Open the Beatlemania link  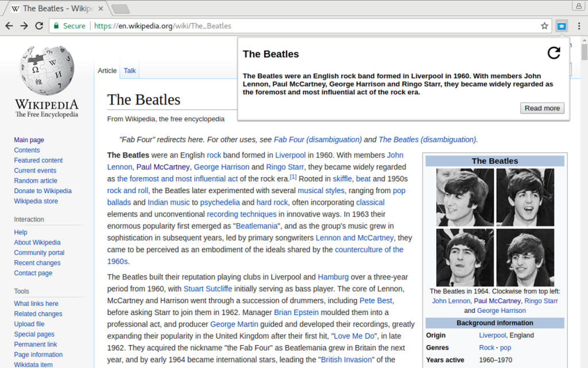coord(257,226)
